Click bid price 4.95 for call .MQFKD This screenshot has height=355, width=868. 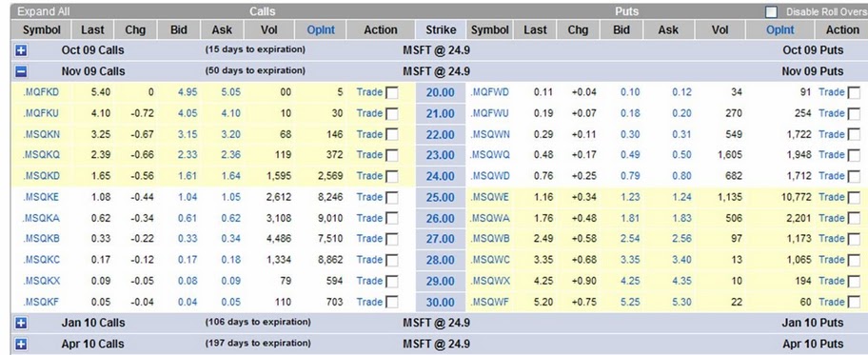coord(187,92)
